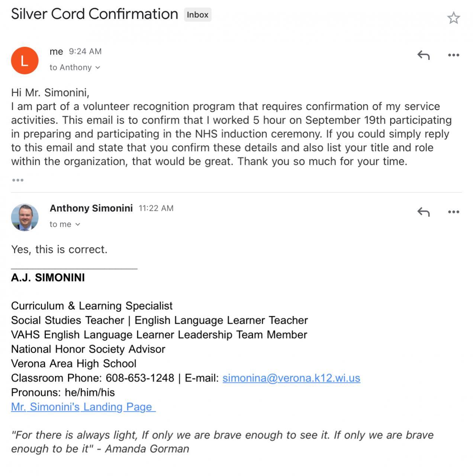The width and height of the screenshot is (473, 476).
Task: Show trimmed content with the ellipsis
Action: pyautogui.click(x=18, y=180)
